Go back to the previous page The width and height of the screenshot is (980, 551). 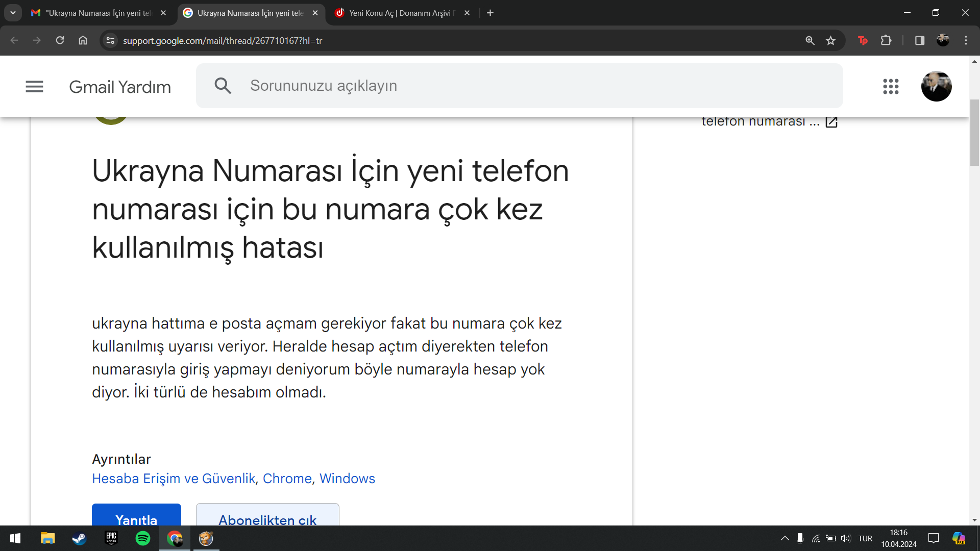(x=14, y=40)
